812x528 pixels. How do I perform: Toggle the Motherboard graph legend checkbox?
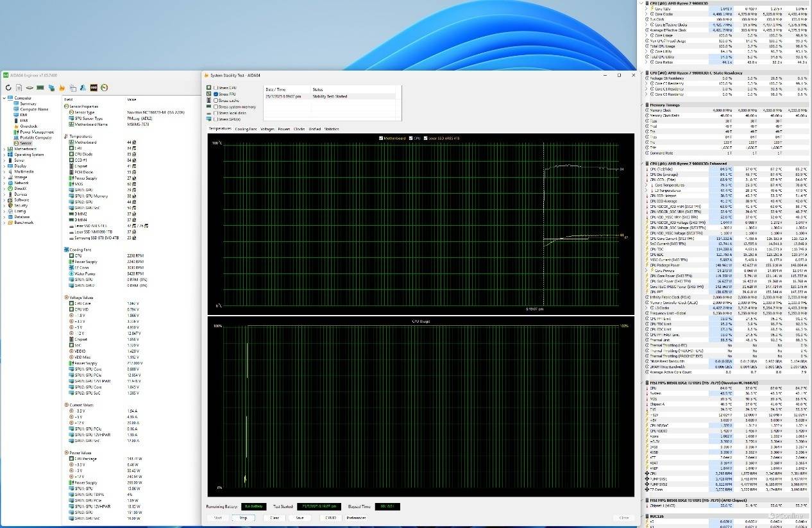point(382,138)
